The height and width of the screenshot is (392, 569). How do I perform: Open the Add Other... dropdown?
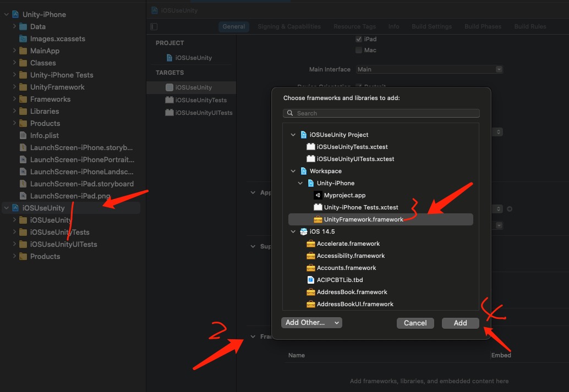tap(311, 322)
